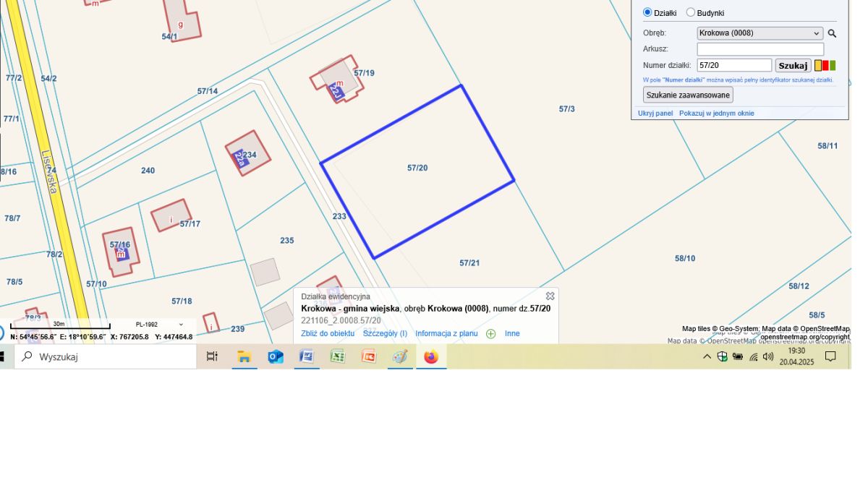Click the Szczegóły (I) link
The width and height of the screenshot is (868, 488).
pyautogui.click(x=385, y=333)
